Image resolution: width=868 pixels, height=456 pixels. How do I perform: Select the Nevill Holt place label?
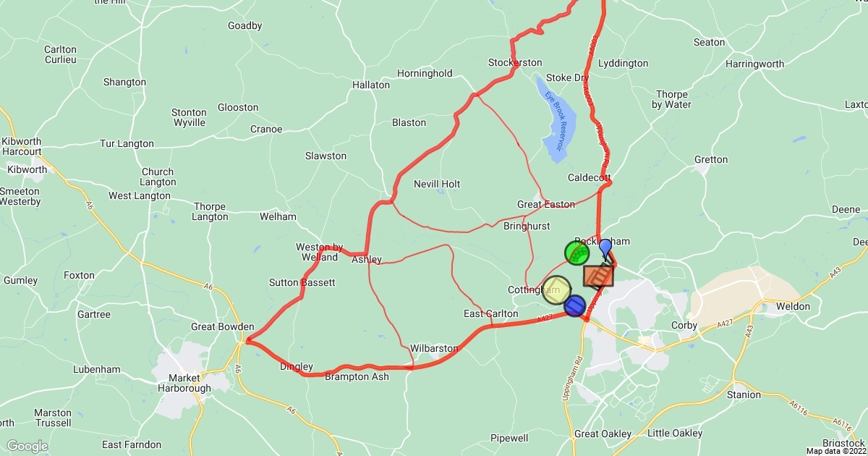tap(437, 184)
